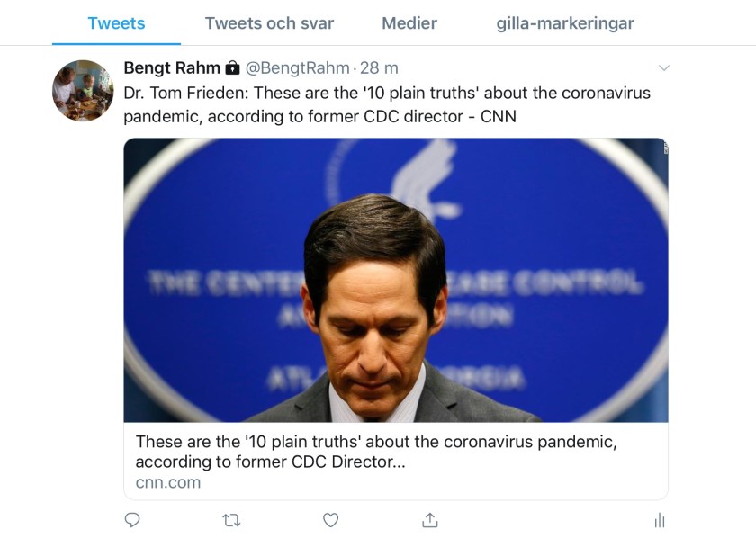The height and width of the screenshot is (538, 756).
Task: Click the padlock icon beside Bengt Rahm
Action: tap(232, 68)
